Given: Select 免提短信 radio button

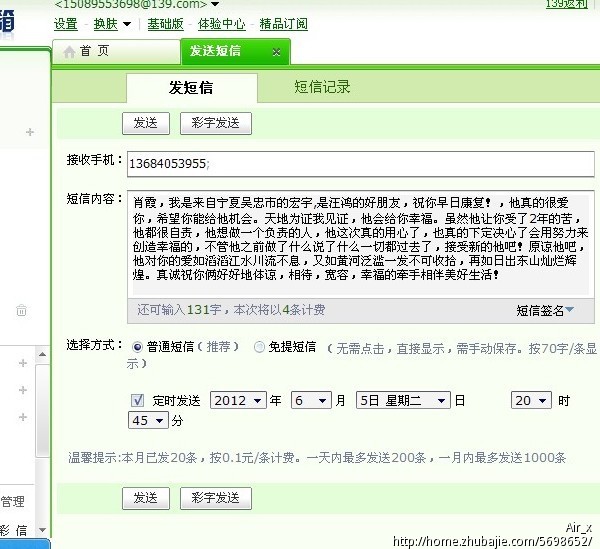Looking at the screenshot, I should 259,347.
